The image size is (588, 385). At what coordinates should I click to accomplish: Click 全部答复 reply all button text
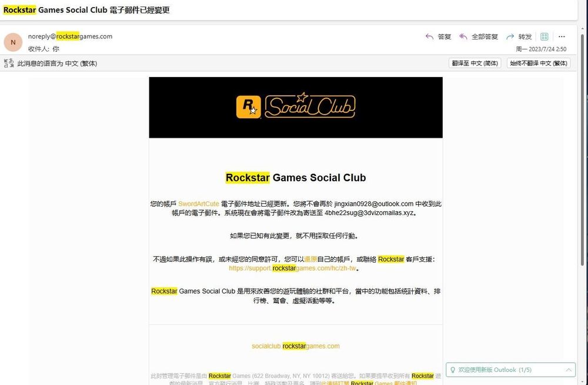point(485,36)
